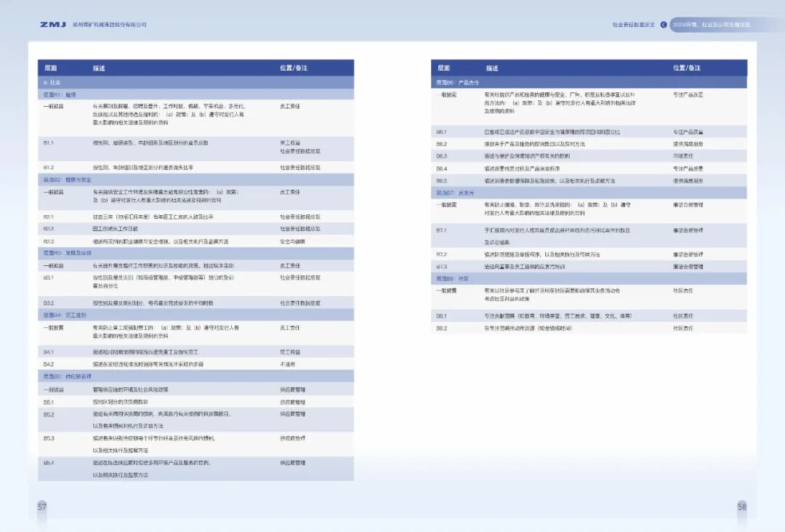Click the 社会责任数据总览 header label at top right

tap(633, 25)
